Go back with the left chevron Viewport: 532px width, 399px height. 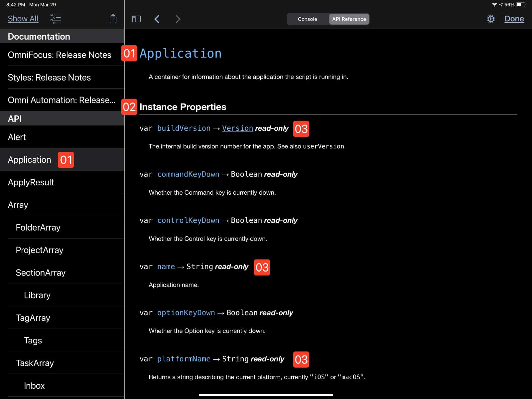pyautogui.click(x=157, y=19)
